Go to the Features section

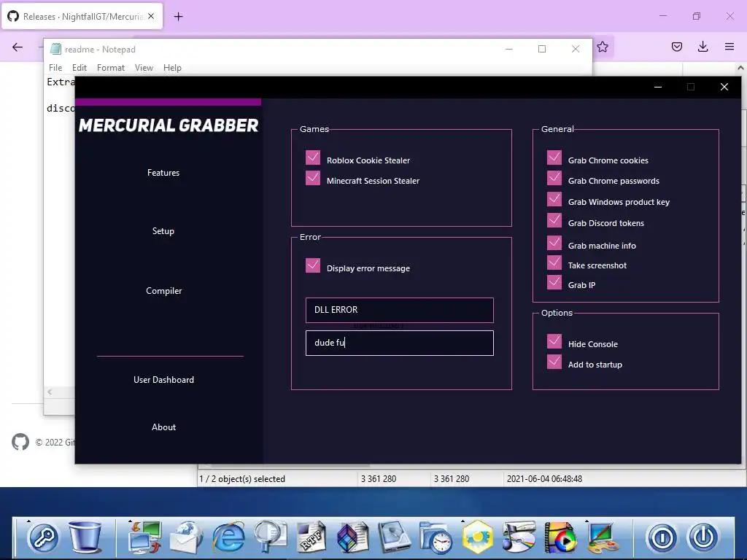(163, 173)
